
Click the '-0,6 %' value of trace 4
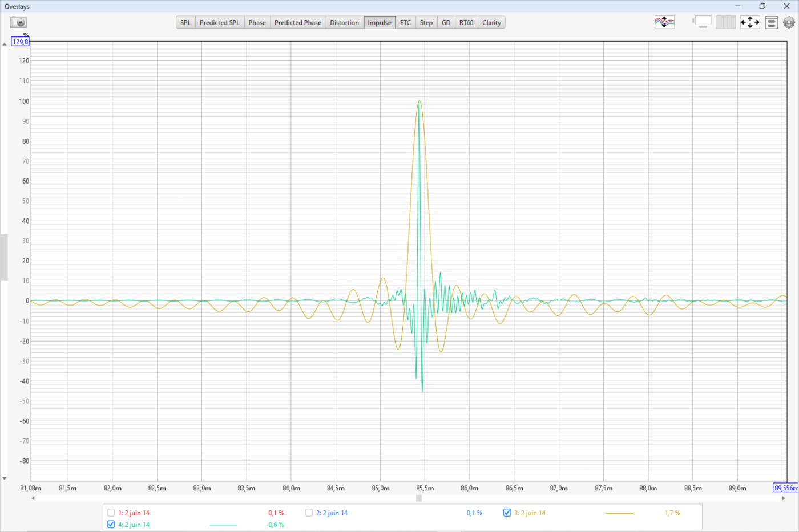[275, 525]
